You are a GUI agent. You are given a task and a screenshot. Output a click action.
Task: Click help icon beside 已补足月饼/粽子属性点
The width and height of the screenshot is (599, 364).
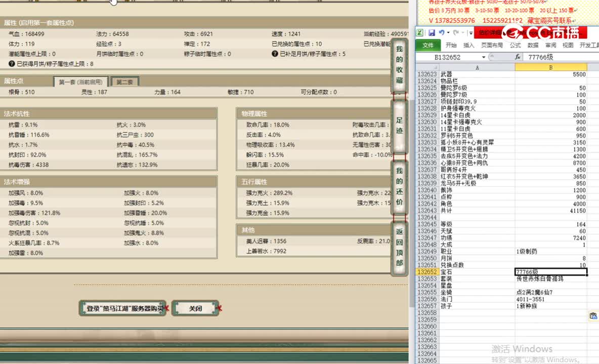click(x=275, y=54)
